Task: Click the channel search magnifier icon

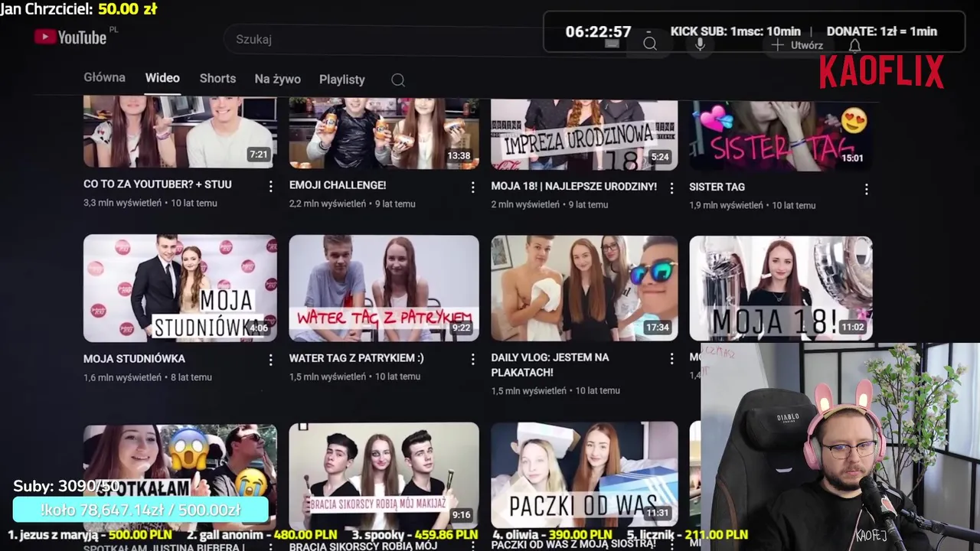Action: point(398,80)
